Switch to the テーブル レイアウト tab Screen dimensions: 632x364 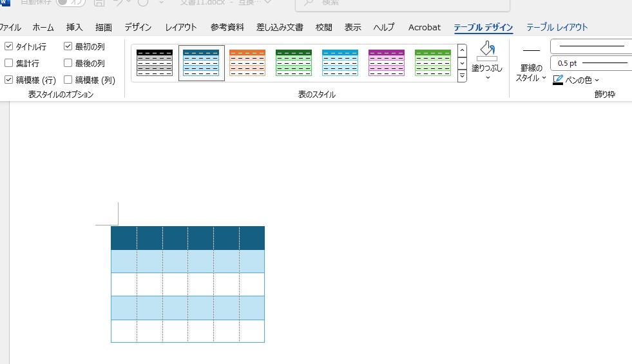pyautogui.click(x=557, y=27)
